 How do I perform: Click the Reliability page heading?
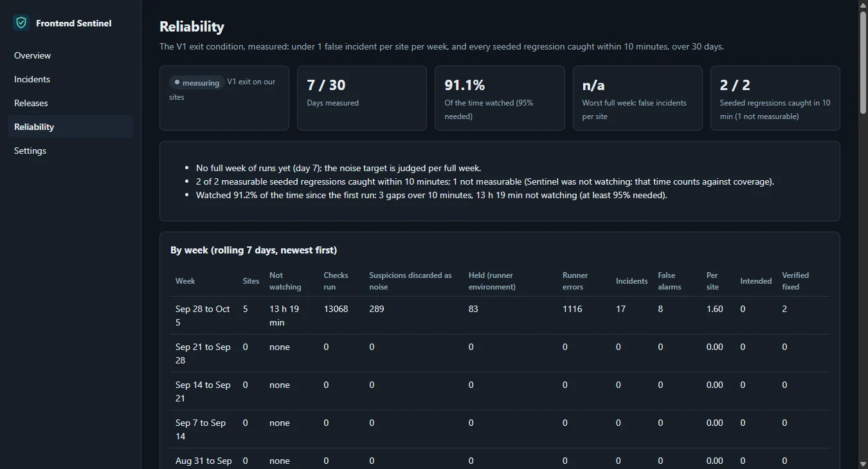tap(192, 26)
